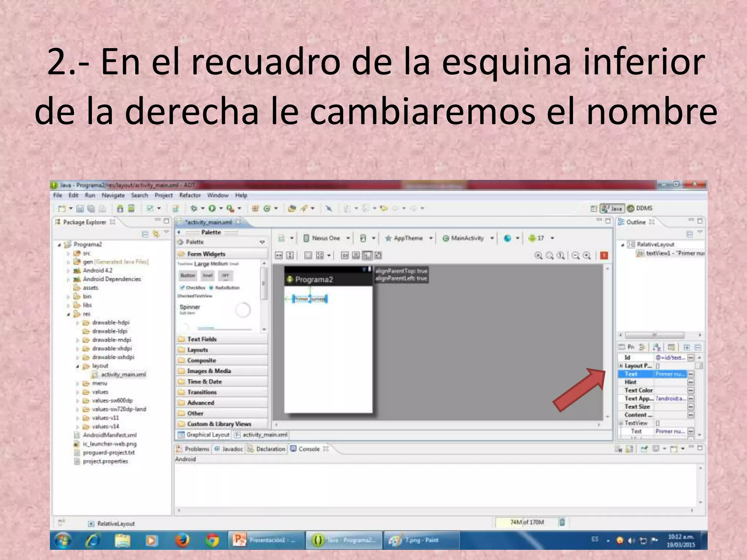The width and height of the screenshot is (747, 560).
Task: Toggle fill height layout icon
Action: [290, 256]
